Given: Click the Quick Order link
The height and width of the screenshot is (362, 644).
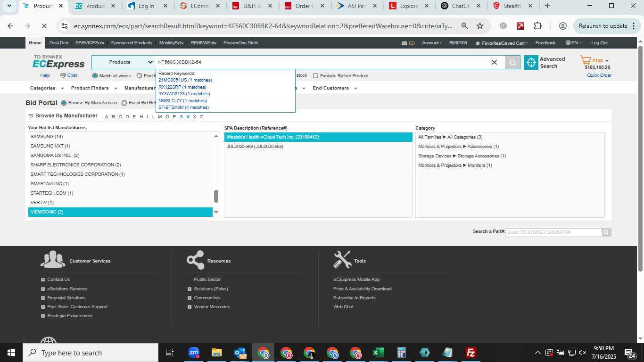Looking at the screenshot, I should tap(599, 75).
